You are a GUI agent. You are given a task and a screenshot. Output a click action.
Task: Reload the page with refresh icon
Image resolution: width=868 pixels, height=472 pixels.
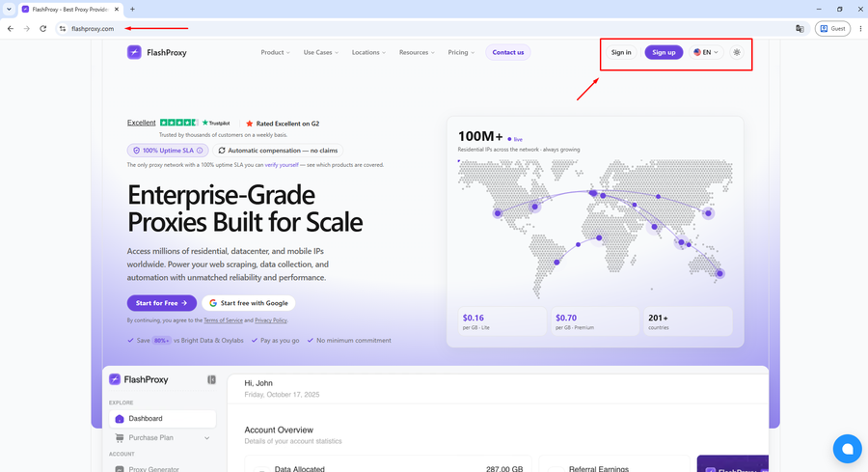[42, 29]
